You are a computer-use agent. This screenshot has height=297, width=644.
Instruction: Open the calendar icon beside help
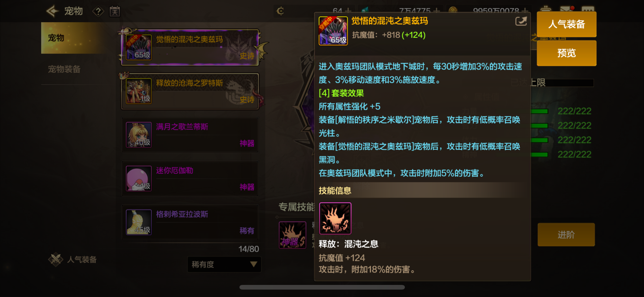point(115,11)
